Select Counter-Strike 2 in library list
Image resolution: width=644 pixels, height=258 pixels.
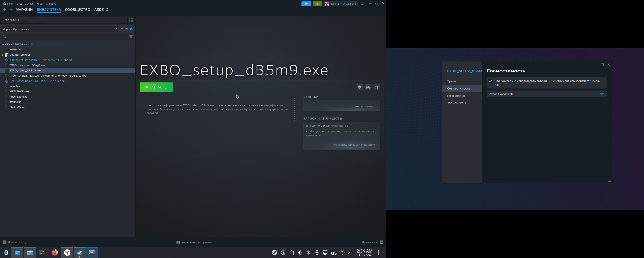[67, 55]
